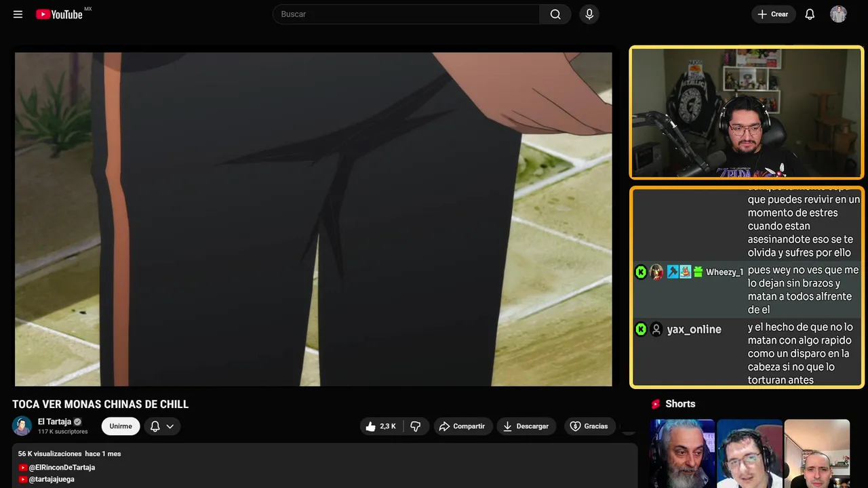
Task: Click the Buscar search field
Action: click(406, 14)
